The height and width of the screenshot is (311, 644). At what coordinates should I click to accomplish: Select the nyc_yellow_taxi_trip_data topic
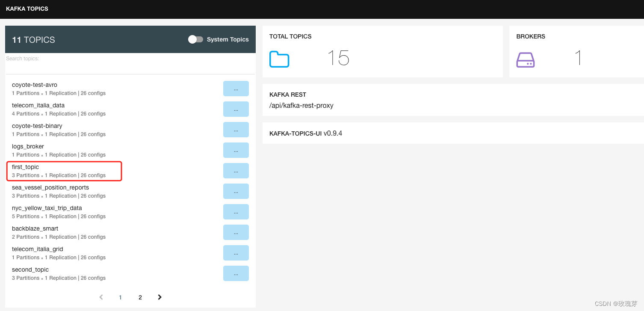click(47, 208)
